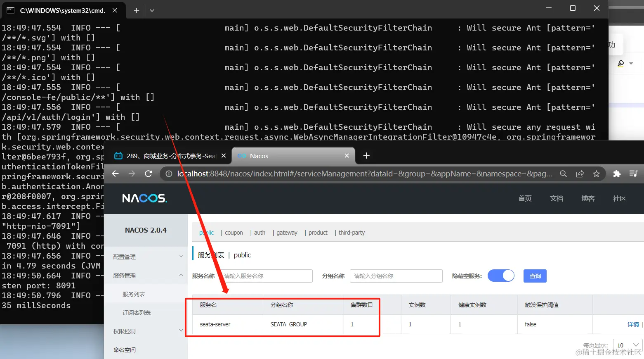Open browser extensions puzzle icon
644x359 pixels.
point(617,174)
